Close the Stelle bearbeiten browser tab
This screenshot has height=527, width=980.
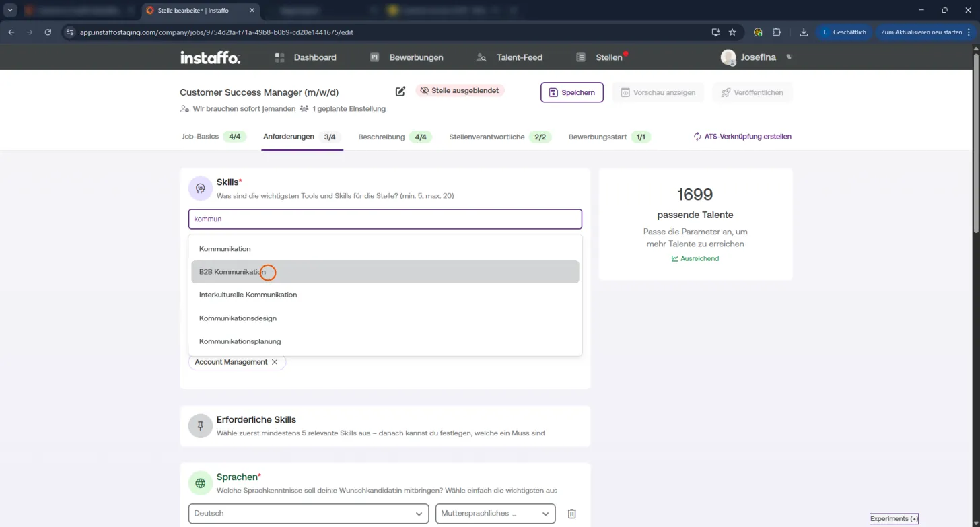[252, 11]
